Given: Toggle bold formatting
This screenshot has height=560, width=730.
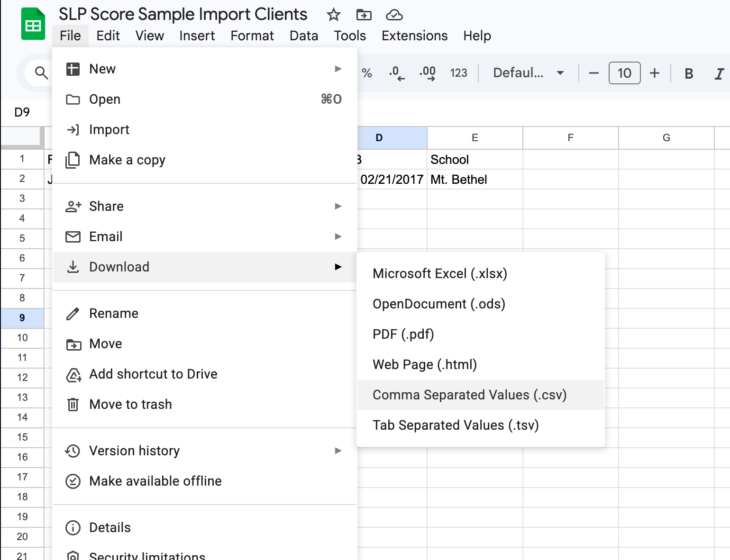Looking at the screenshot, I should click(x=688, y=73).
